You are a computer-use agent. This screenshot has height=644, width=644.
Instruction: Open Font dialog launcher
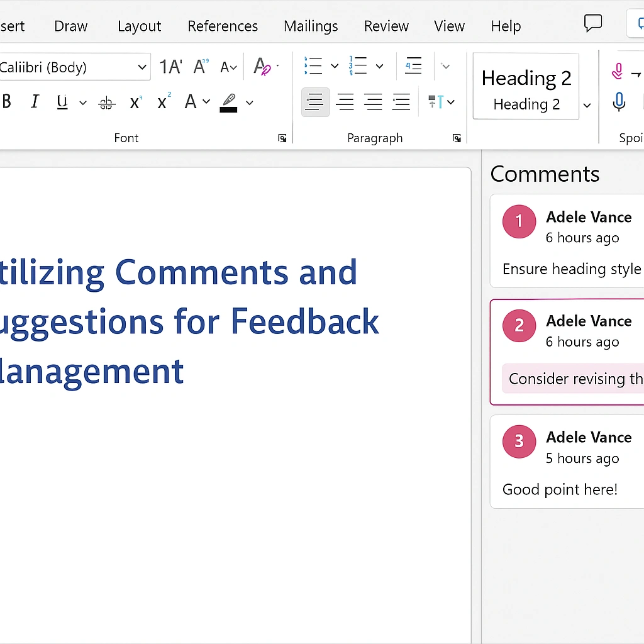(282, 138)
